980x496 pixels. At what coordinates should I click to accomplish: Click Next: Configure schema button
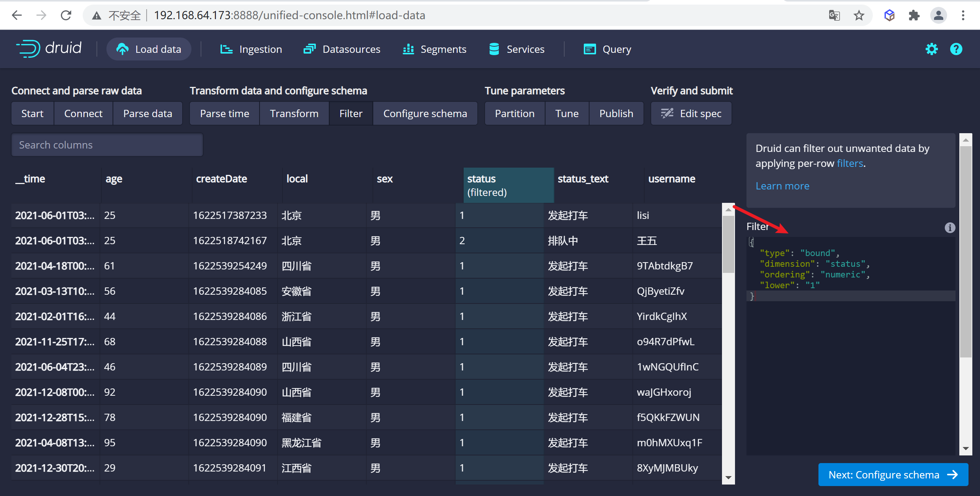(893, 475)
